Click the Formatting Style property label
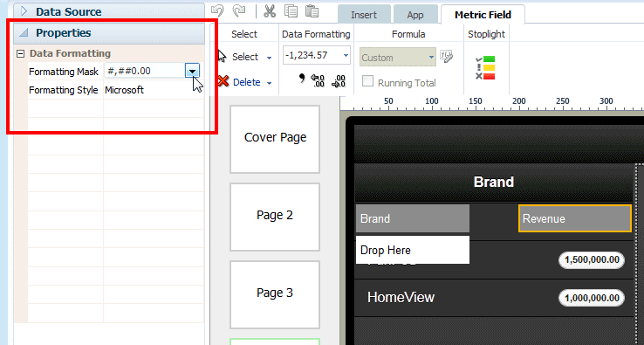This screenshot has height=345, width=644. [x=63, y=90]
